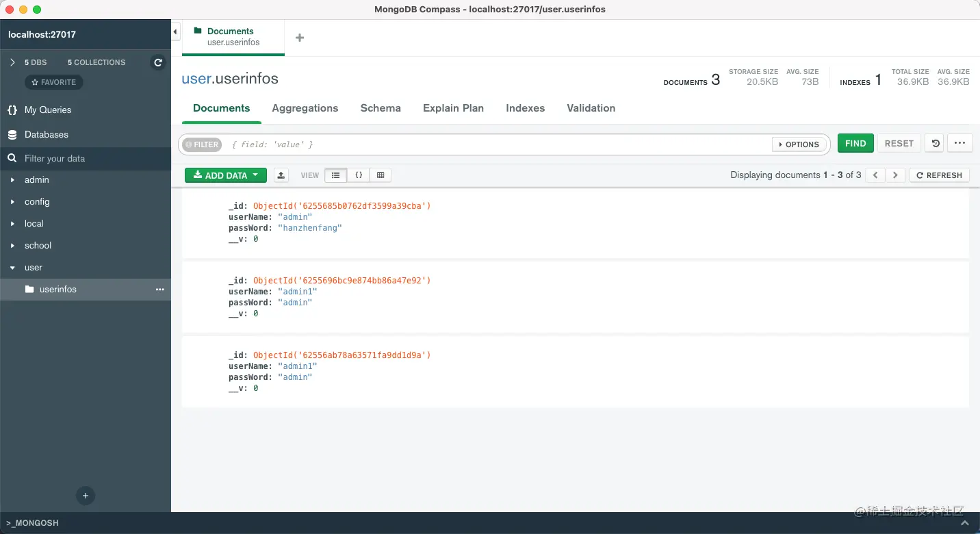The width and height of the screenshot is (980, 534).
Task: Expand connection info chevron beside 5 DBS
Action: (12, 62)
